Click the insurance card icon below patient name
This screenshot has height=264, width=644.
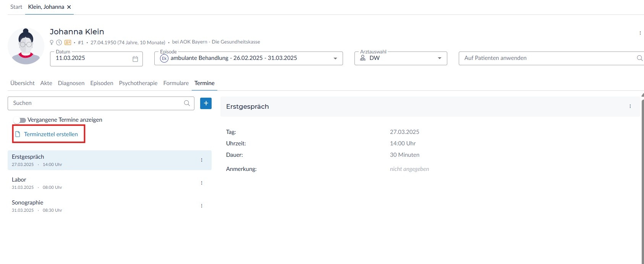coord(68,42)
